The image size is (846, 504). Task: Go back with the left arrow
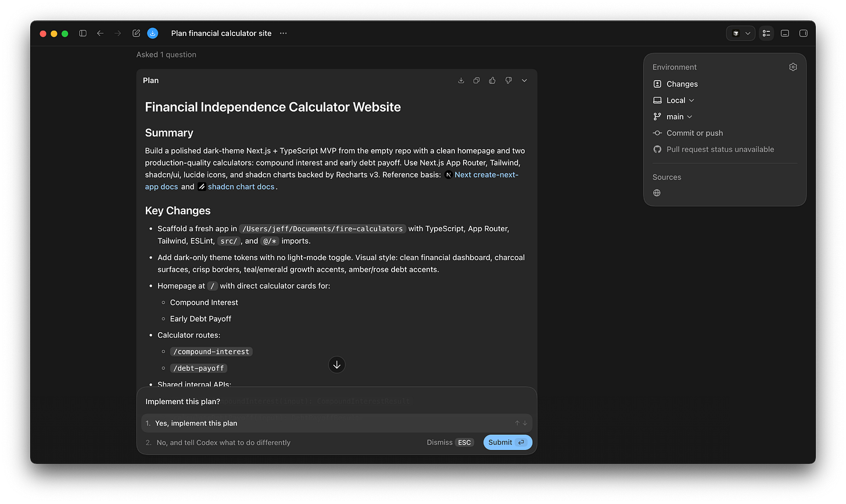(101, 34)
